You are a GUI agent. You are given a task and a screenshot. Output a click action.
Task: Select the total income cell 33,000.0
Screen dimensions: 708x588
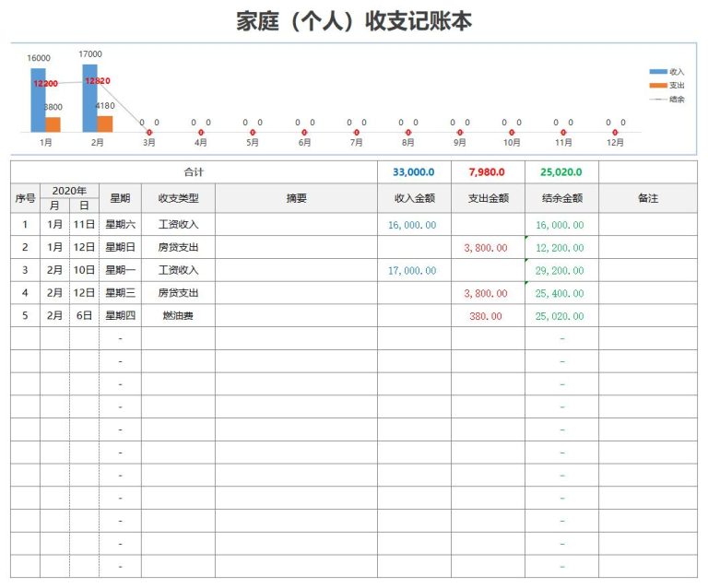[x=414, y=172]
